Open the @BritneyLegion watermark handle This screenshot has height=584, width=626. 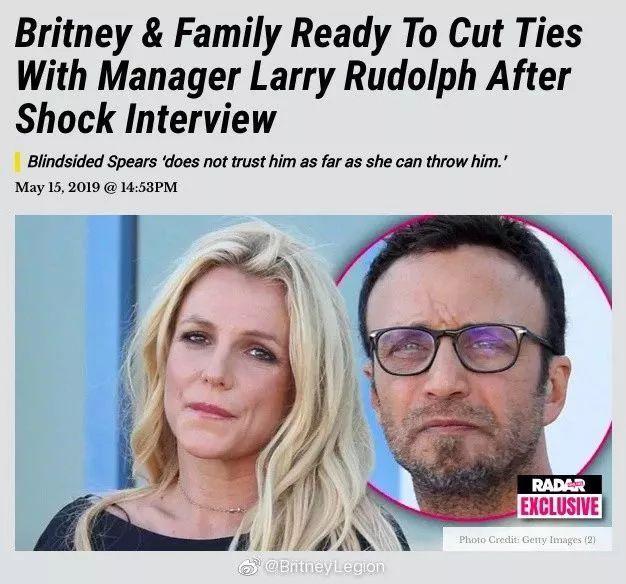pyautogui.click(x=325, y=567)
